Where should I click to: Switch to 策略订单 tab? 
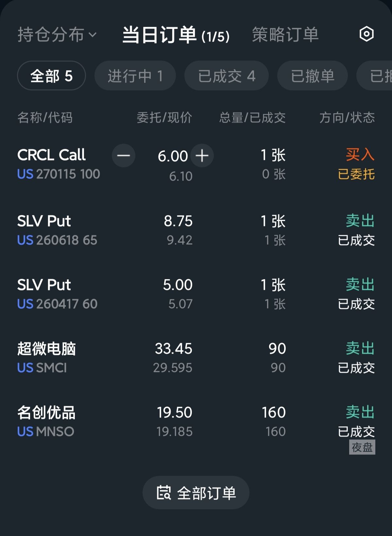[x=285, y=35]
